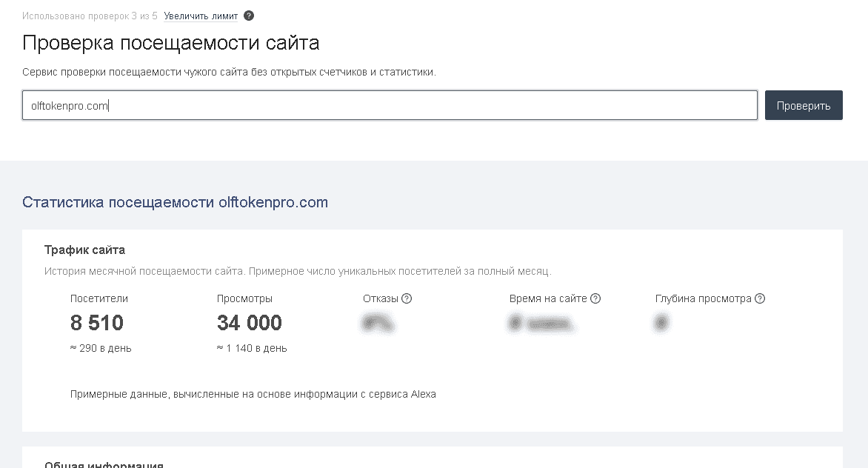Click the 34 000 page views number
Viewport: 868px width, 468px height.
pyautogui.click(x=250, y=323)
